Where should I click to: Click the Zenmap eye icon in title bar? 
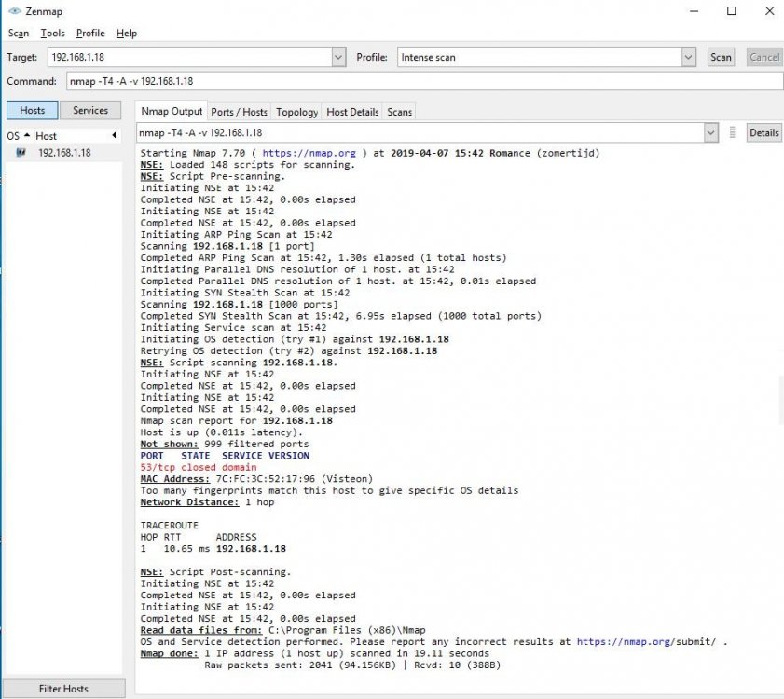(12, 10)
